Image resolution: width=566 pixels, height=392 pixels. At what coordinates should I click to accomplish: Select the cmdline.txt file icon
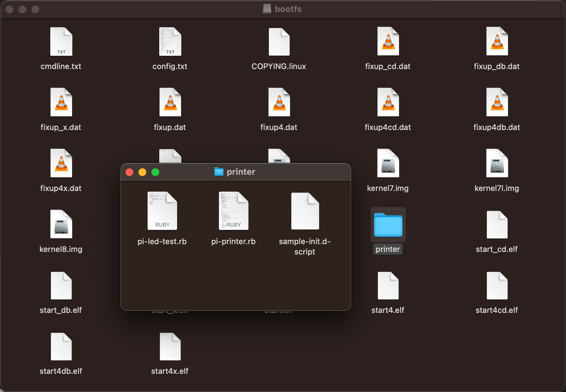click(61, 42)
